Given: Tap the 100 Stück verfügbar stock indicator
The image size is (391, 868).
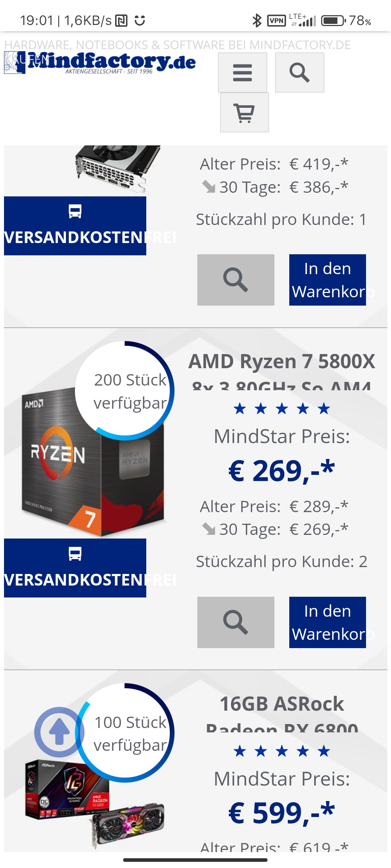Looking at the screenshot, I should click(x=125, y=733).
